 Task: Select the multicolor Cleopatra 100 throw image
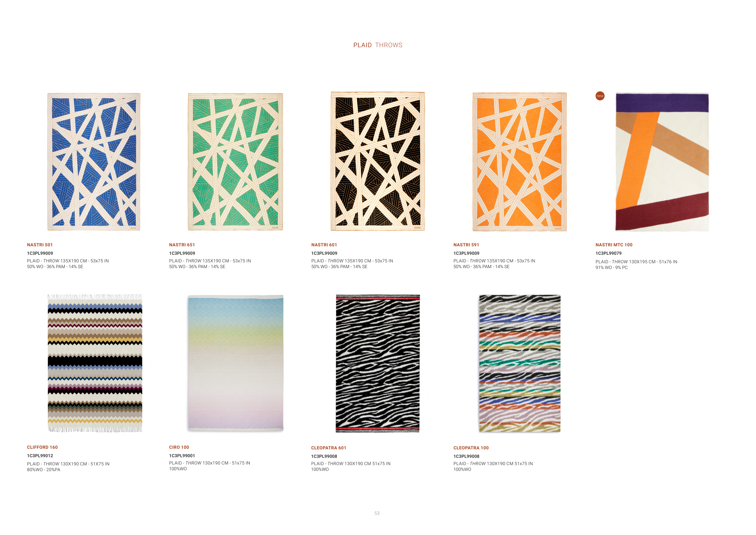pyautogui.click(x=520, y=363)
